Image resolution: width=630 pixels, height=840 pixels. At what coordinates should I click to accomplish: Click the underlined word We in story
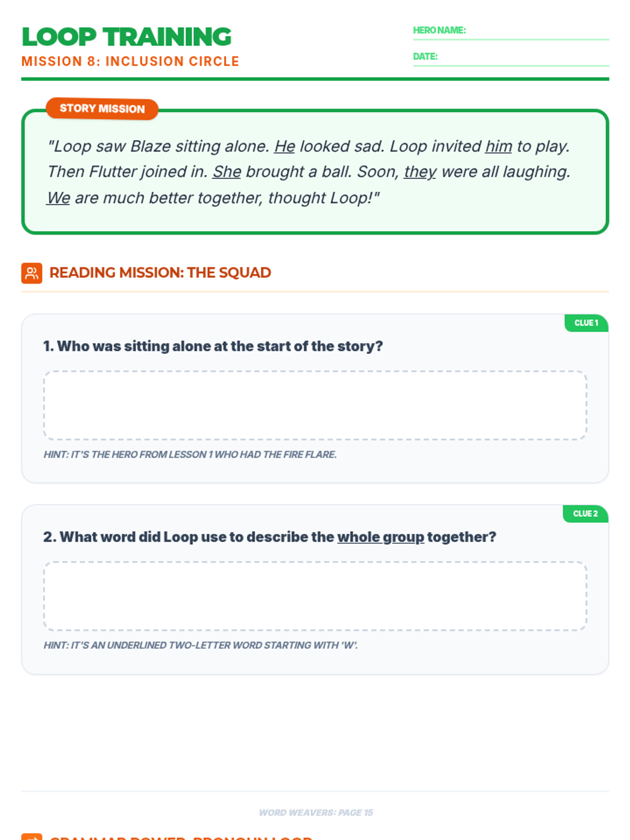pos(58,198)
